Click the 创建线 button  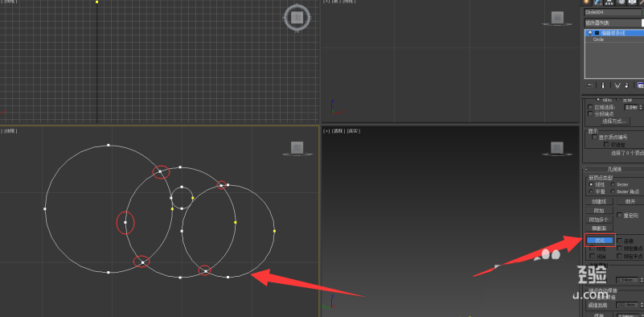pyautogui.click(x=599, y=201)
